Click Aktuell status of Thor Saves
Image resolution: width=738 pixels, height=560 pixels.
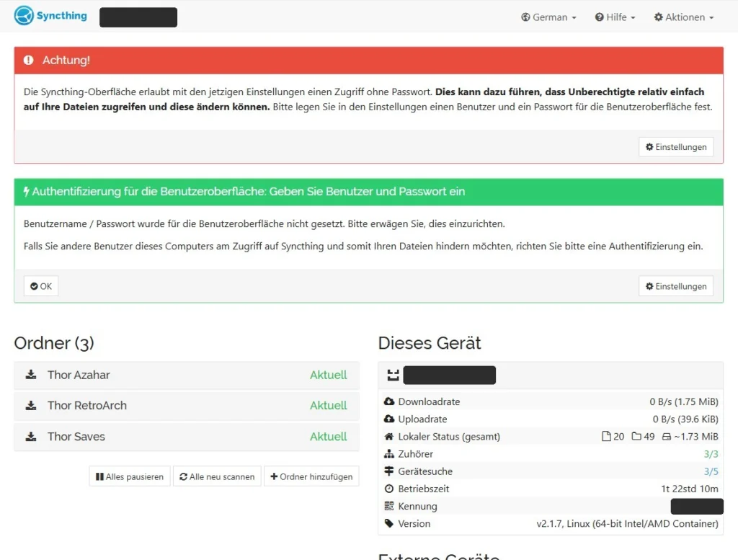(328, 437)
